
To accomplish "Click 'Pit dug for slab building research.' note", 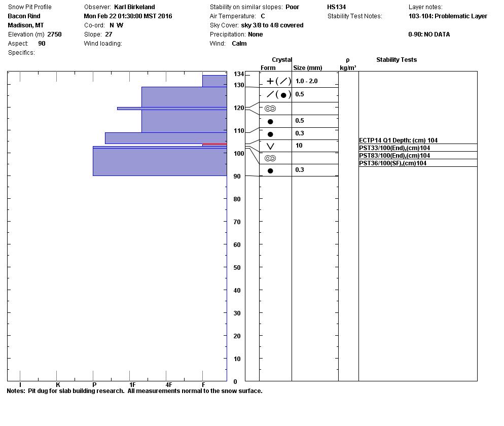I will pos(76,392).
